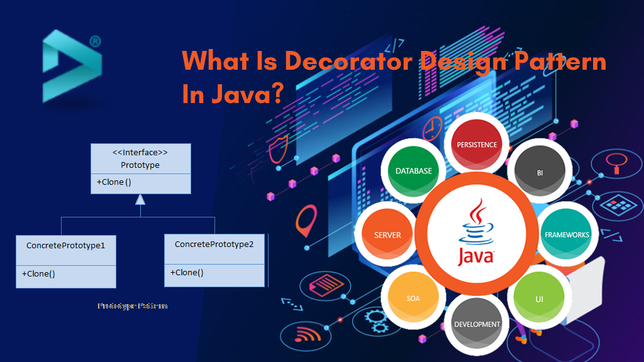Click the inheritance arrow triangle
The width and height of the screenshot is (644, 362).
[x=140, y=200]
